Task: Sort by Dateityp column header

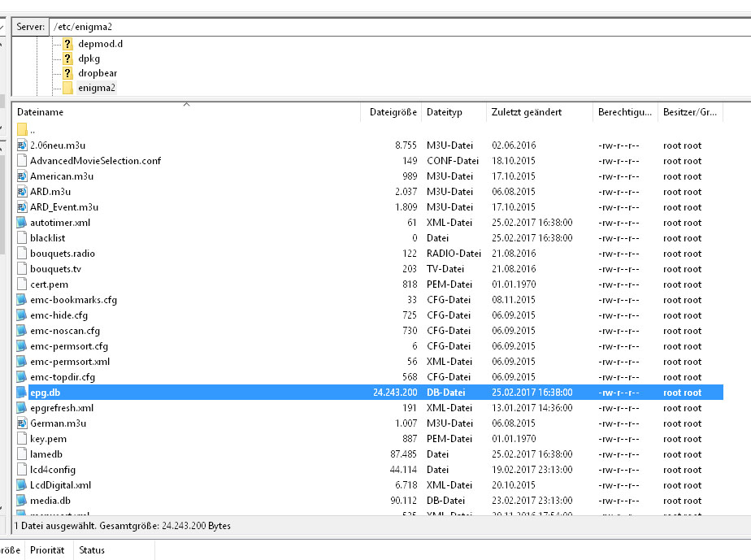Action: pyautogui.click(x=444, y=112)
